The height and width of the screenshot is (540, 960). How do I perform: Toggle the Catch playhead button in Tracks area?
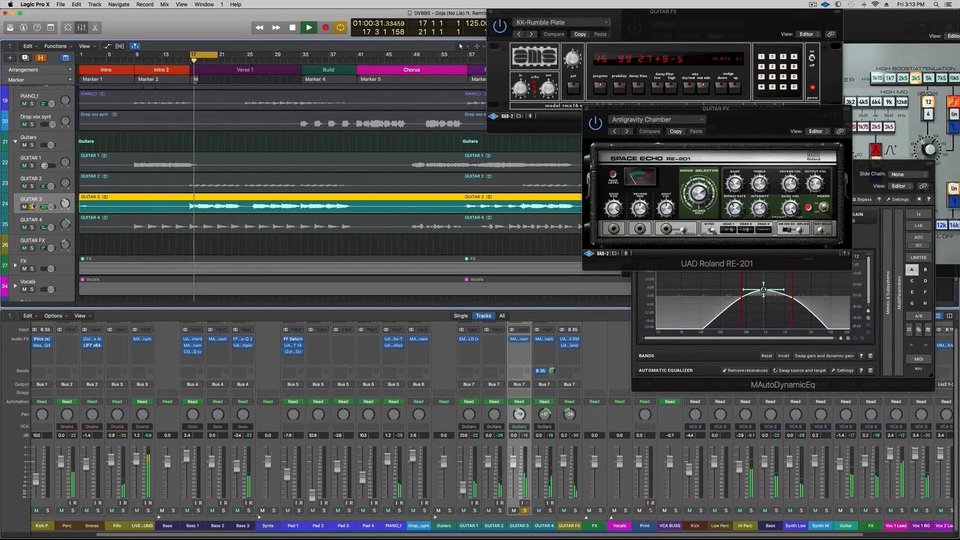pos(135,46)
